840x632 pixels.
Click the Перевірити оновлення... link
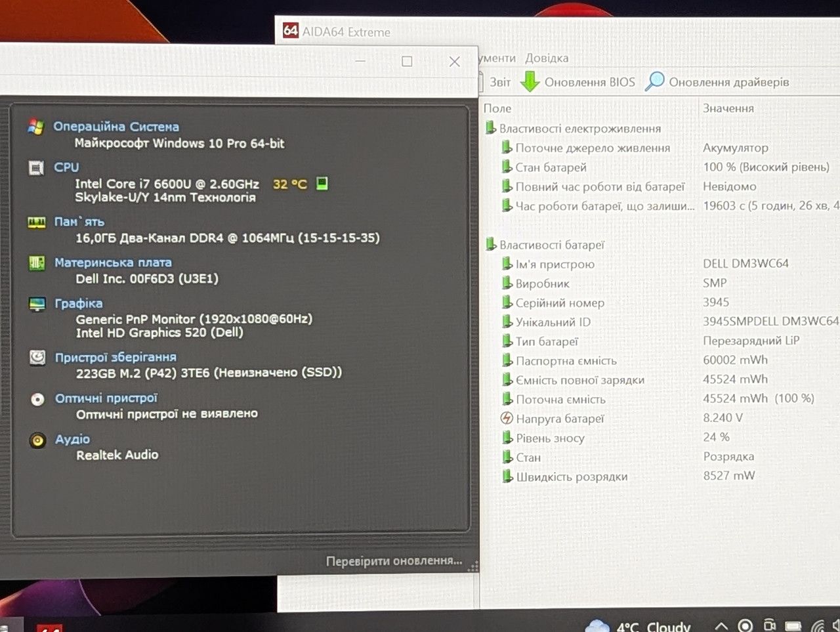(x=394, y=561)
